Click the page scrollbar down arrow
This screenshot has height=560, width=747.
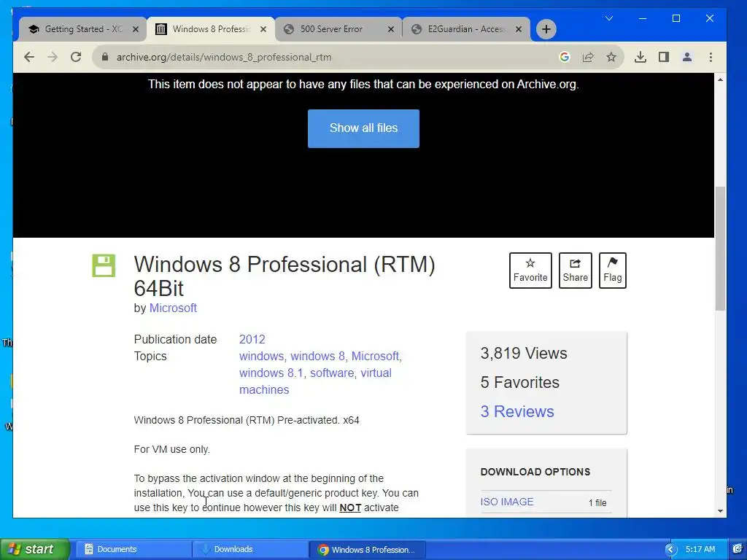[x=720, y=511]
